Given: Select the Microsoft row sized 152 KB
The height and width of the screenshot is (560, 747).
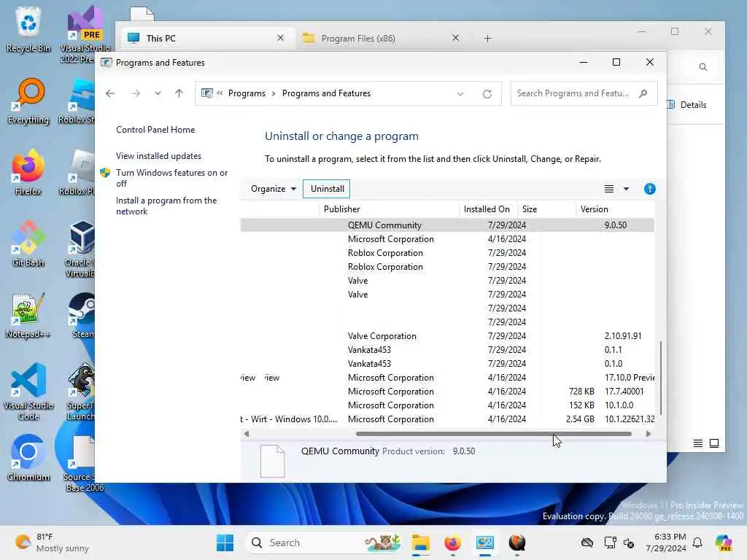Looking at the screenshot, I should 447,405.
